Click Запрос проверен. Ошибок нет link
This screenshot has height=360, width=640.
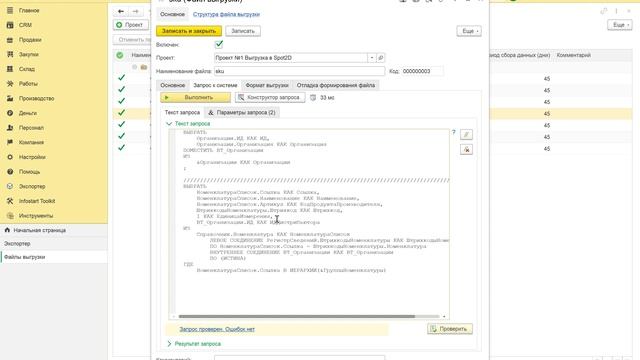point(217,329)
